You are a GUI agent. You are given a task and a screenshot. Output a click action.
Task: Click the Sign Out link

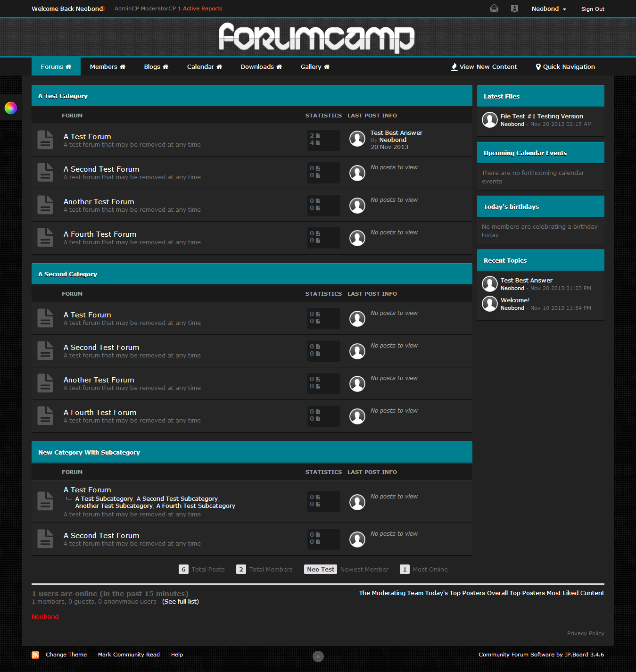592,9
